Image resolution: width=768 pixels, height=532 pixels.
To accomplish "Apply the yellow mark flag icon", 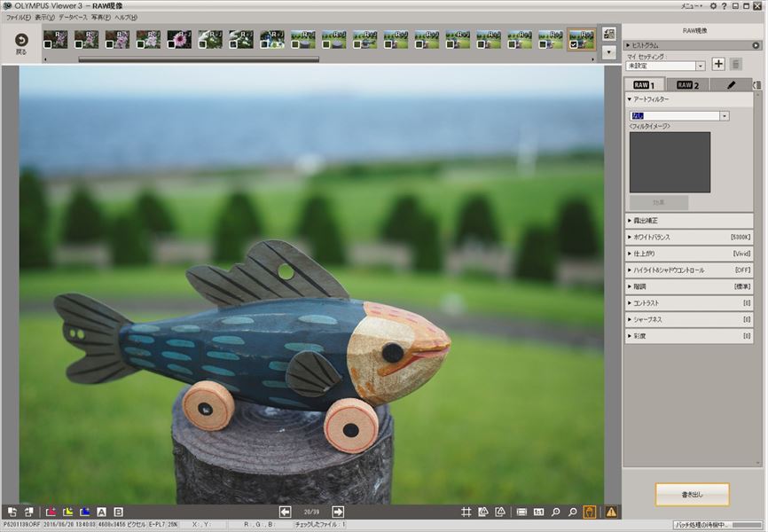I will (x=67, y=512).
